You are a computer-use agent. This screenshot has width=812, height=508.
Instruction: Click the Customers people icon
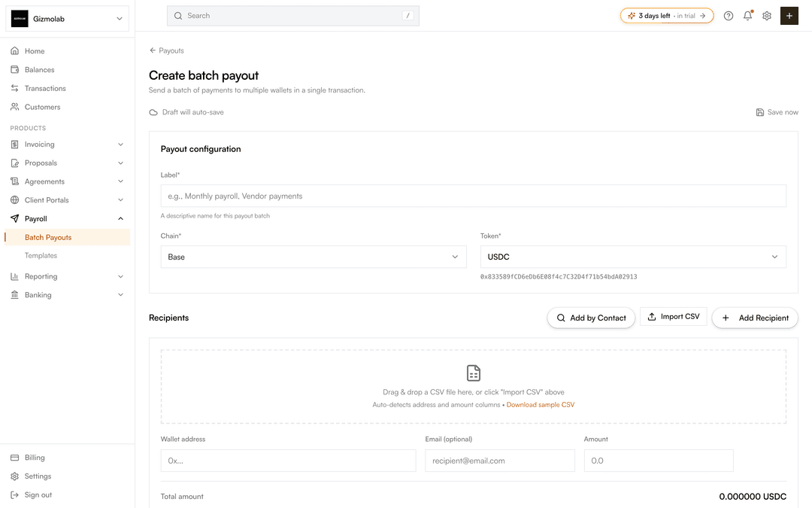tap(14, 107)
